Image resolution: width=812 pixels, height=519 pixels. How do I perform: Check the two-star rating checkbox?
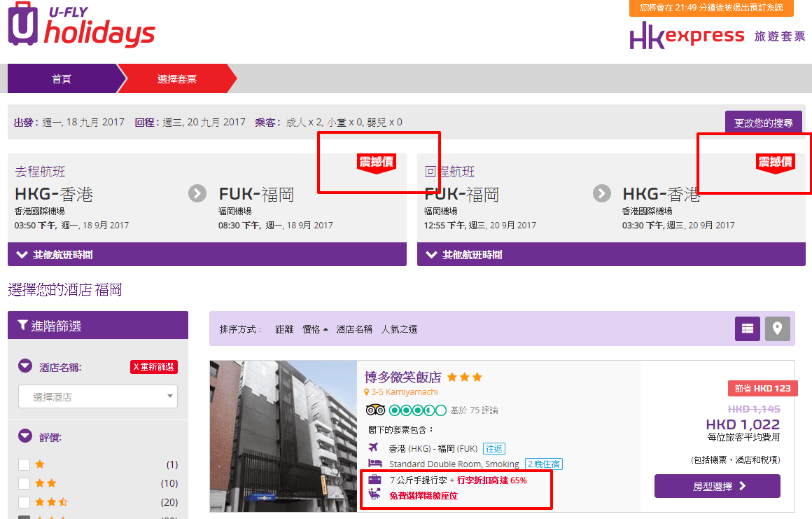coord(24,483)
